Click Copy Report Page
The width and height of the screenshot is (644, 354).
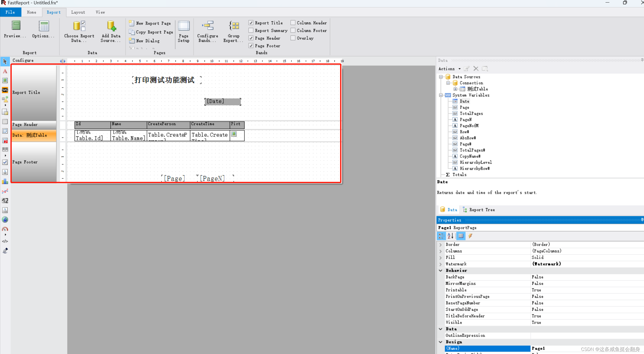[151, 32]
